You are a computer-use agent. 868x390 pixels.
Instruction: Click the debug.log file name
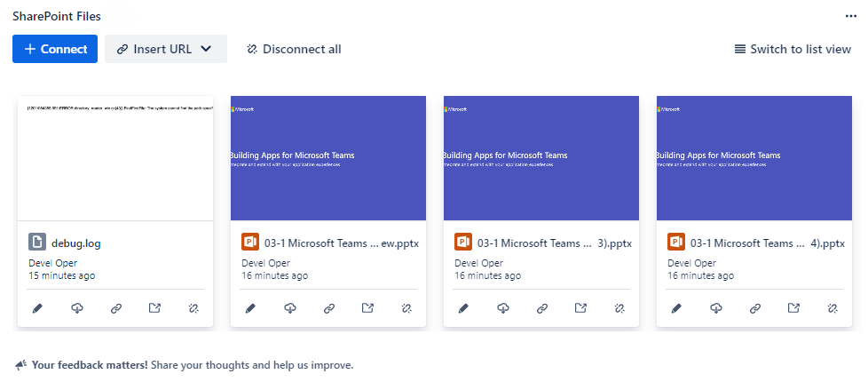click(76, 243)
